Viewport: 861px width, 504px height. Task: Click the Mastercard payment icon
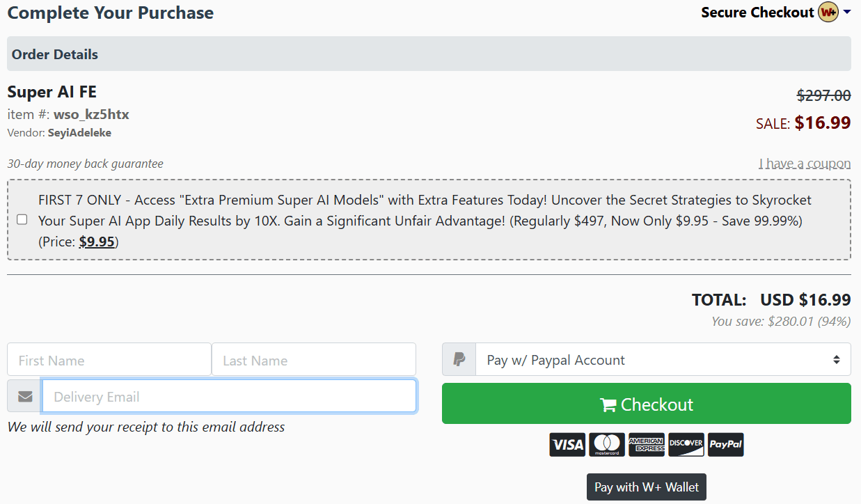pos(607,444)
